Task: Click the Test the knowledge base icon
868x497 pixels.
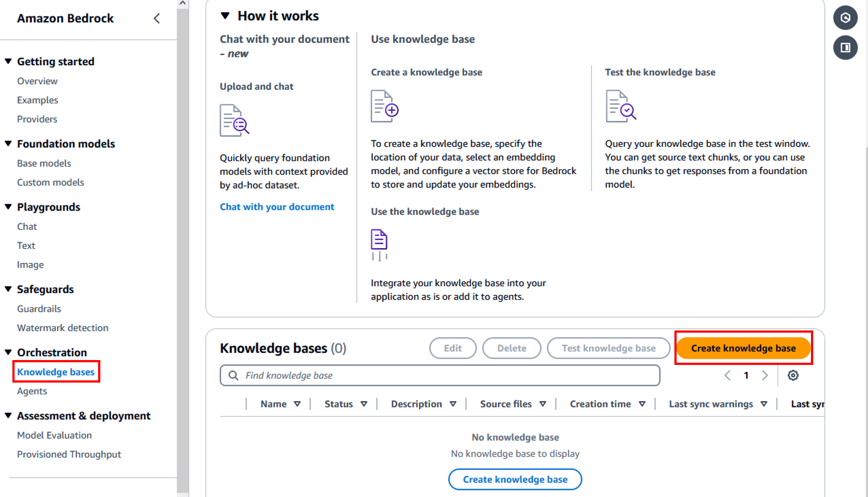Action: pyautogui.click(x=621, y=106)
